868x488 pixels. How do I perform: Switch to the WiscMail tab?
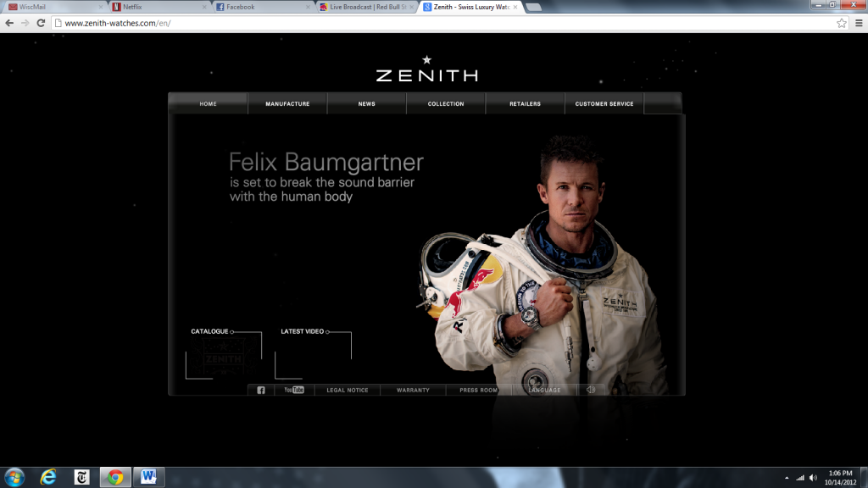tap(54, 7)
